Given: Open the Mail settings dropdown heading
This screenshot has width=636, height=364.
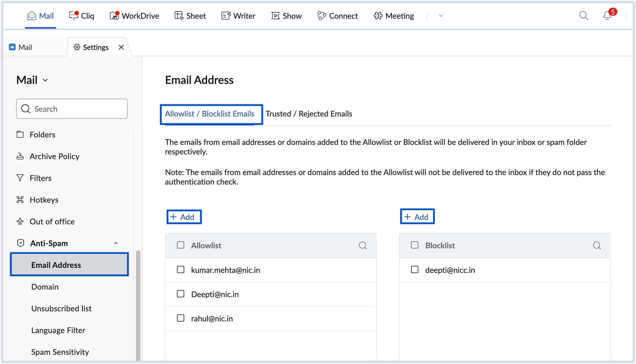Looking at the screenshot, I should pos(32,80).
